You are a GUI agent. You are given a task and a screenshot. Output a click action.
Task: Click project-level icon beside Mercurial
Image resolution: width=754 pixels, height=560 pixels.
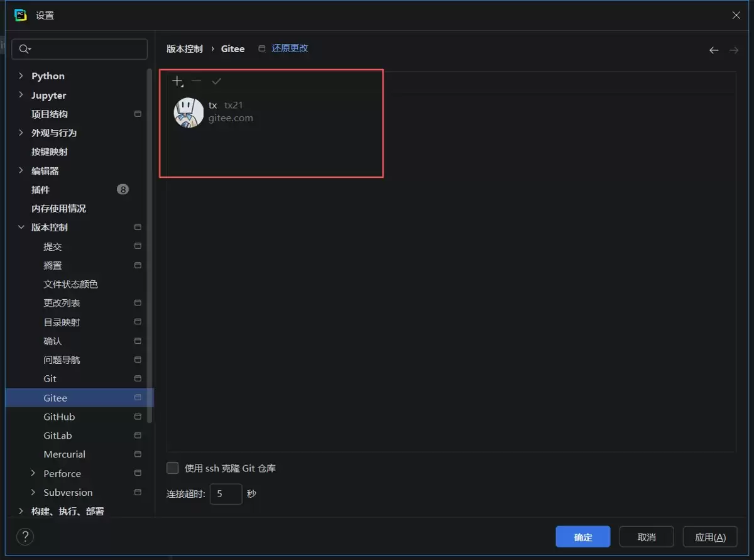coord(138,454)
